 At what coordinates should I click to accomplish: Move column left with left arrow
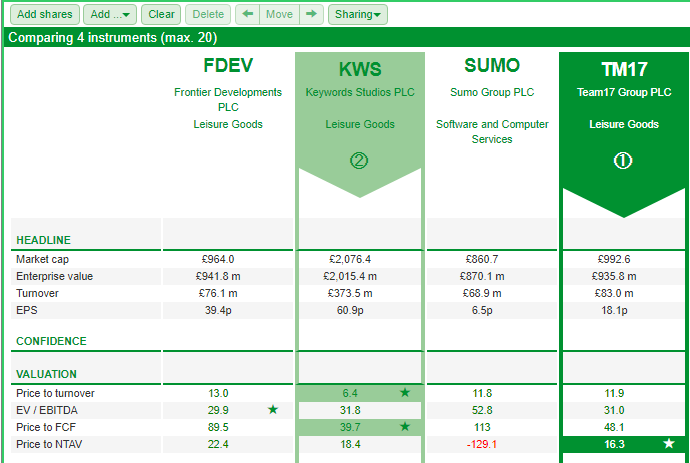248,15
